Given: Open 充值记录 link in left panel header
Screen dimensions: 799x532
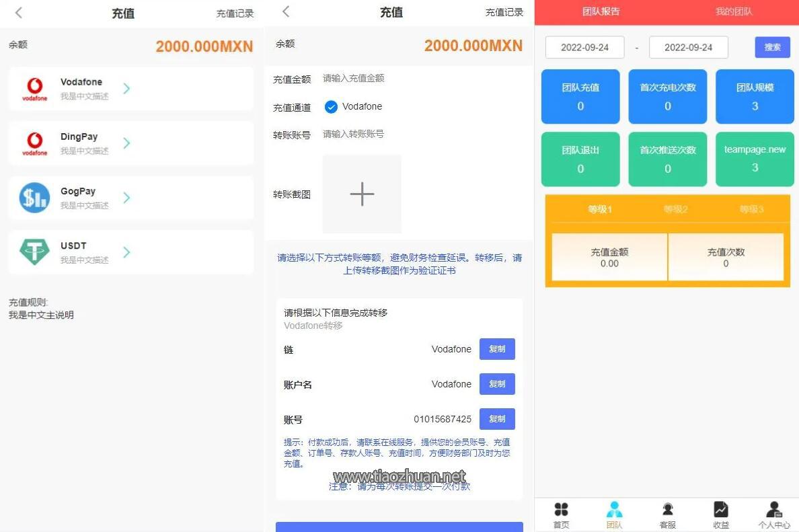Looking at the screenshot, I should 235,13.
